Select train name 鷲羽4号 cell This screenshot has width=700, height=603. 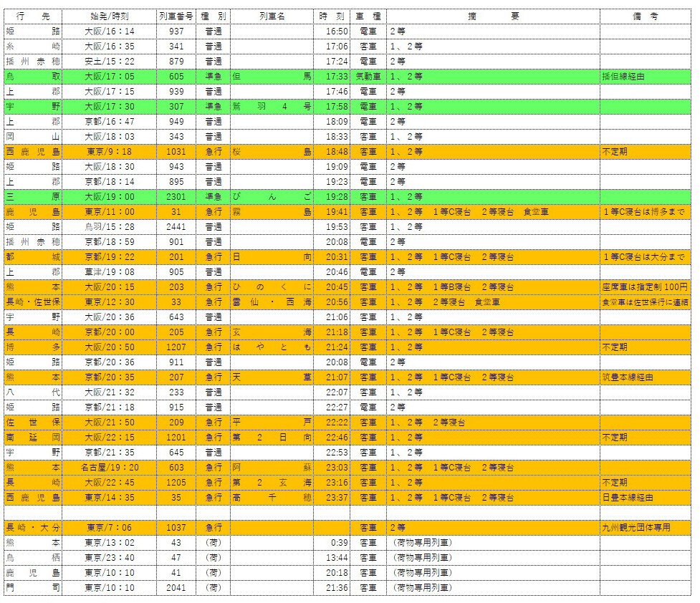pos(272,107)
